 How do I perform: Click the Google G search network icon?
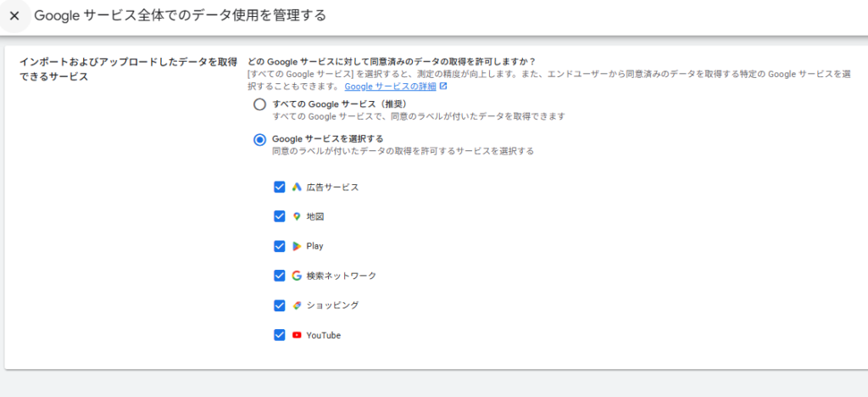click(x=297, y=276)
